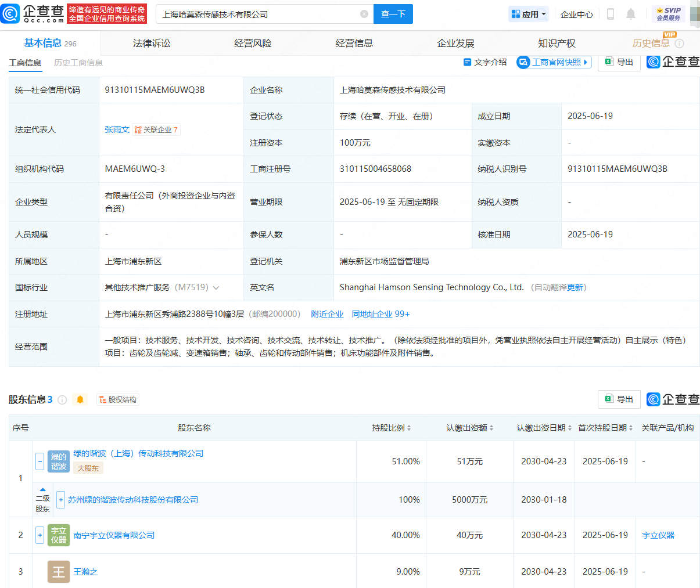Switch to 历史信息 VIP tab
Viewport: 700px width, 588px height.
pyautogui.click(x=651, y=44)
